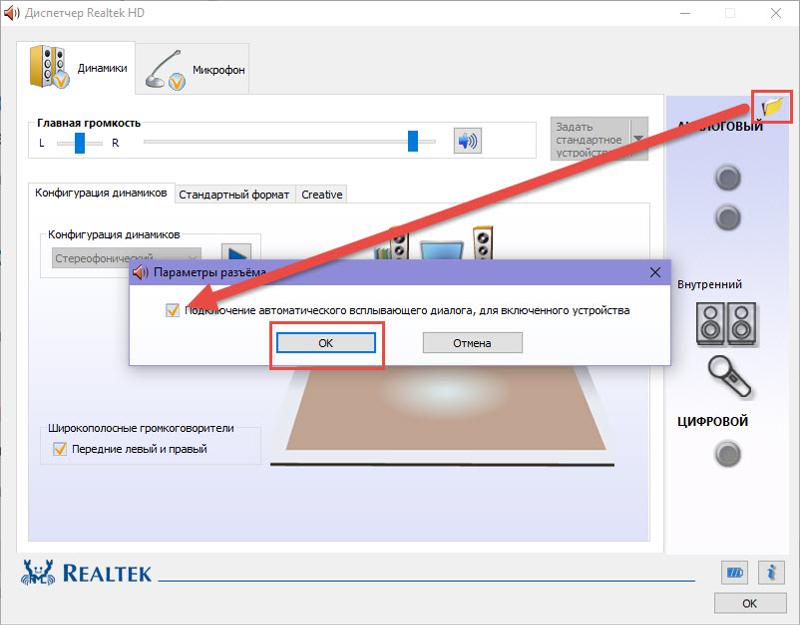Click the left front speaker image
Viewport: 800px width, 625px height.
click(x=398, y=244)
